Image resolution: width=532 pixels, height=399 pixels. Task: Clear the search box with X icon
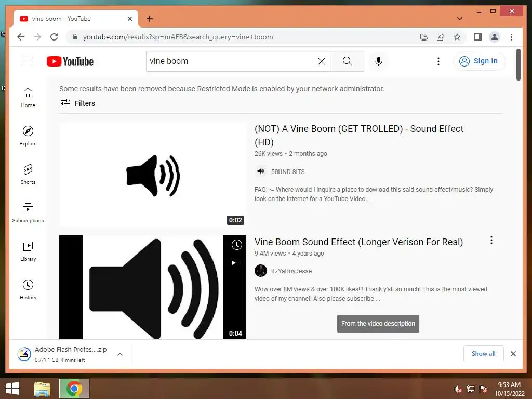pyautogui.click(x=321, y=61)
